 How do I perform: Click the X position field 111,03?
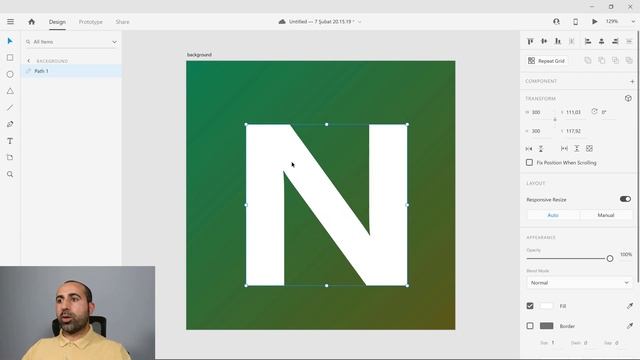coord(576,112)
